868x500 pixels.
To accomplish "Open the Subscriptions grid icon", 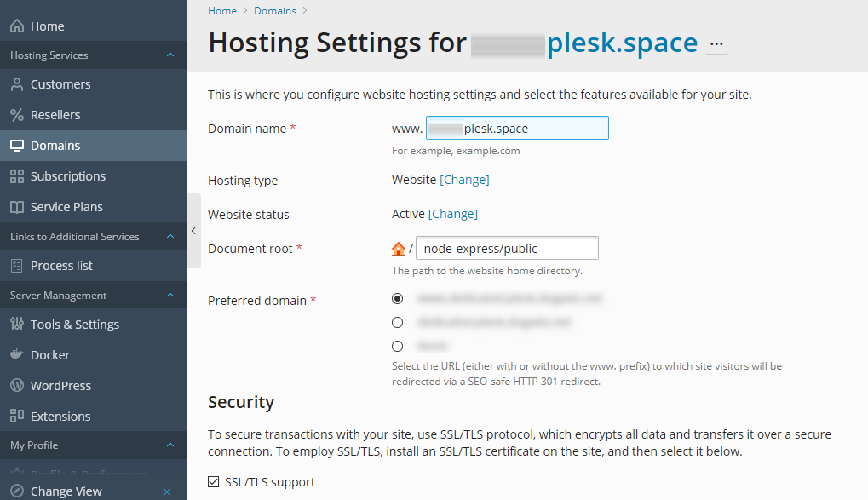I will [x=16, y=176].
